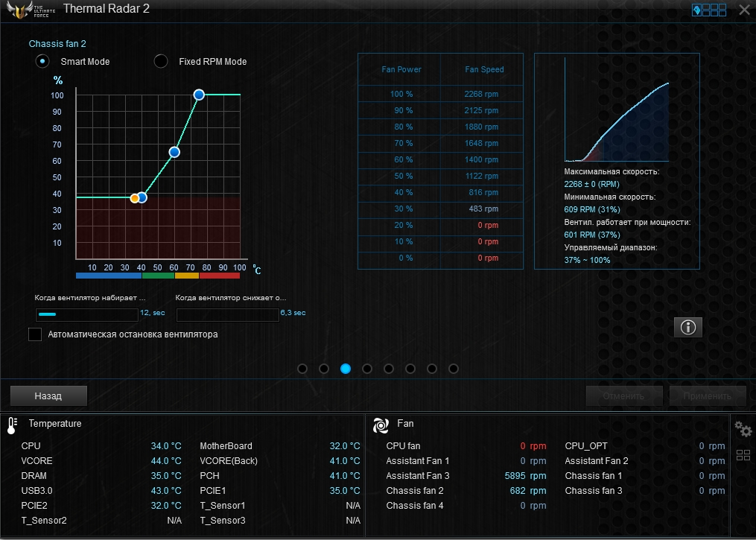Go to the seventh page indicator dot
Screen dimensions: 756x540
pyautogui.click(x=432, y=369)
